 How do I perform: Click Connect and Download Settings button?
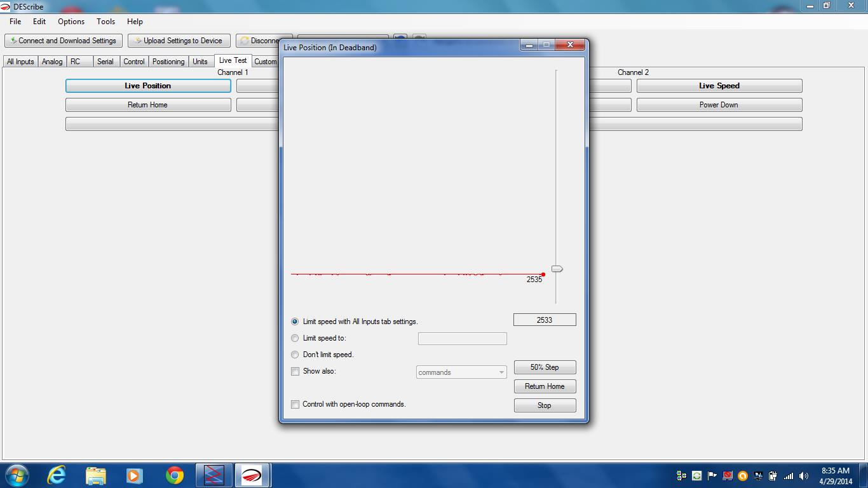pos(64,41)
